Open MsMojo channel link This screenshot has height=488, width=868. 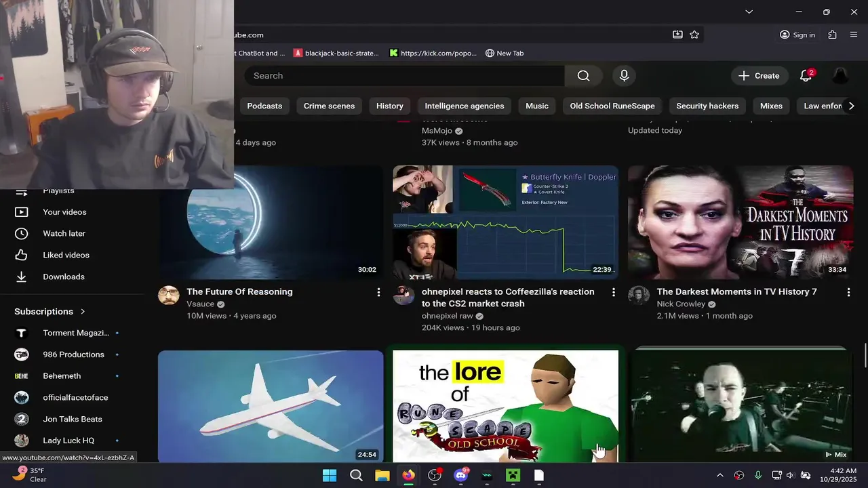pos(437,131)
